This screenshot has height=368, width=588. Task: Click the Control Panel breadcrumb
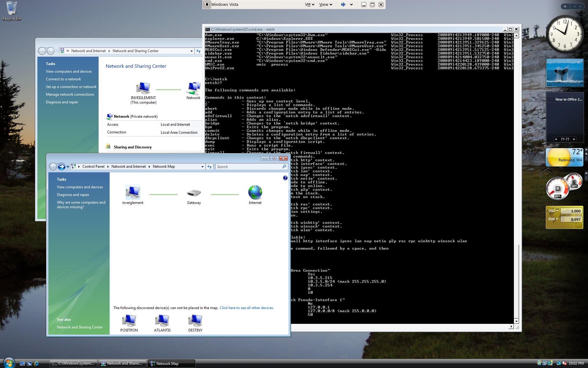(93, 167)
